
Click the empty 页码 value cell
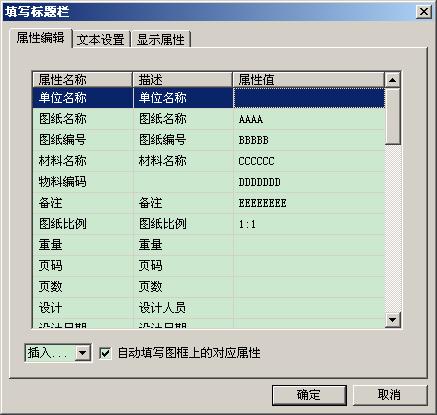click(309, 266)
